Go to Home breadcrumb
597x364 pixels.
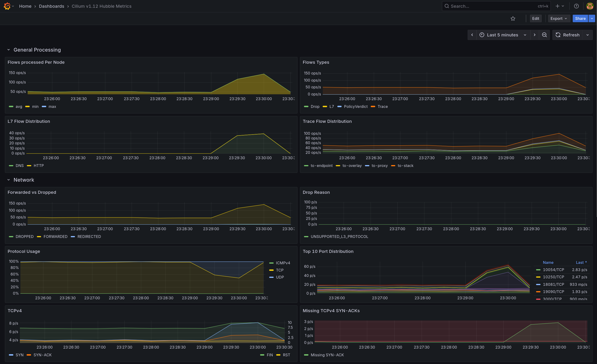[x=25, y=6]
